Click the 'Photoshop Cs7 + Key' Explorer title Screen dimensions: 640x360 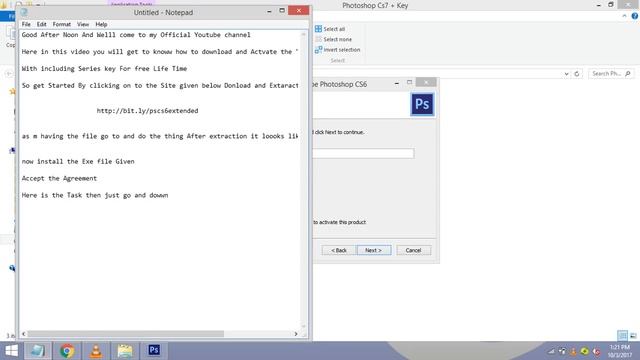click(375, 6)
